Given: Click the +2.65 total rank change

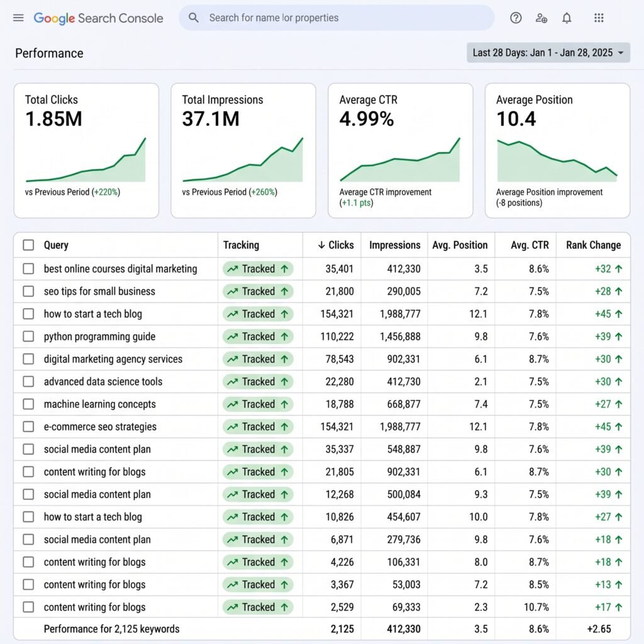Looking at the screenshot, I should pyautogui.click(x=599, y=629).
